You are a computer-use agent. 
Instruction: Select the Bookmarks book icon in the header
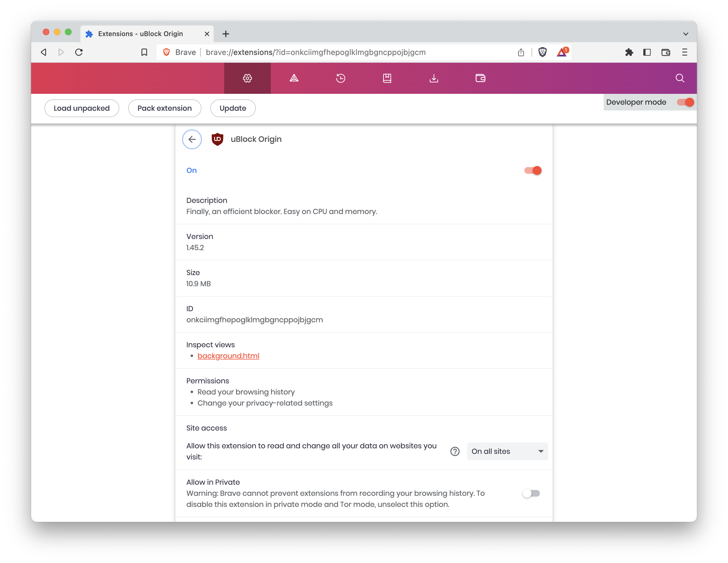pos(387,78)
